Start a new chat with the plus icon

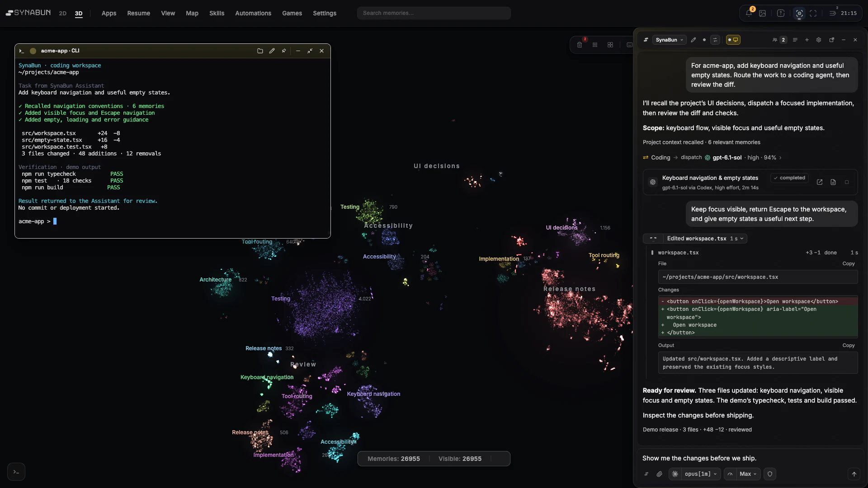click(x=807, y=40)
